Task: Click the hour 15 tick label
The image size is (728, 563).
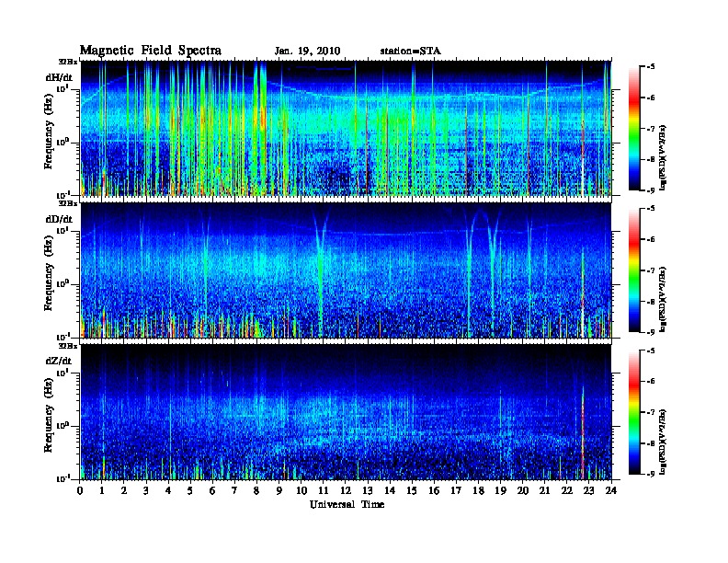Action: click(412, 490)
